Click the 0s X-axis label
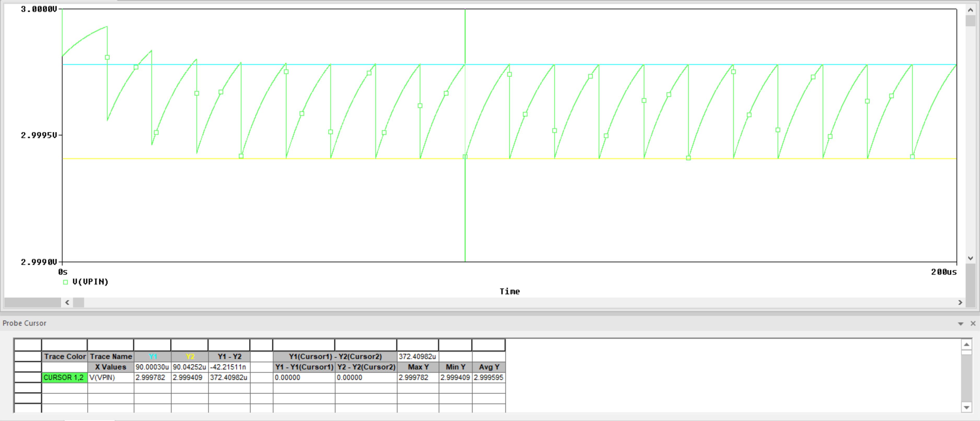The width and height of the screenshot is (980, 421). [x=63, y=272]
